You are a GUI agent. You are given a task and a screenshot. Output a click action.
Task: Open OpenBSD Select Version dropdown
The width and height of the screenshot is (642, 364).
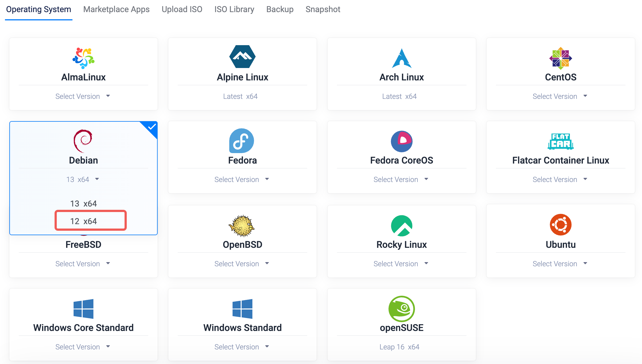tap(242, 264)
